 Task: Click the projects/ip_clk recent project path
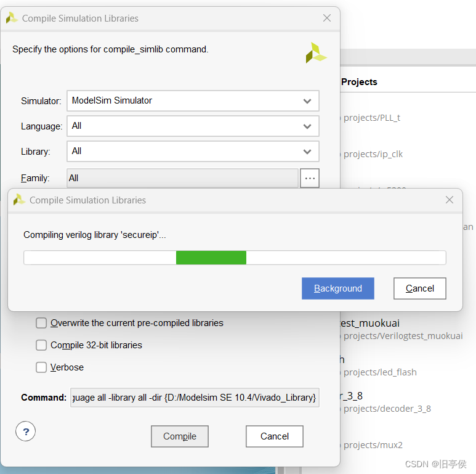coord(373,154)
